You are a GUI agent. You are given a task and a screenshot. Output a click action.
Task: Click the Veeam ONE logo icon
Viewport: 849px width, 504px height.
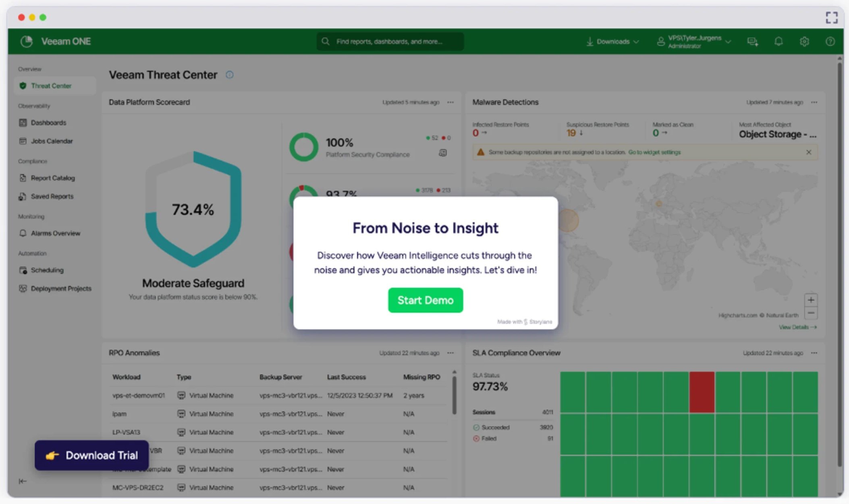pos(27,41)
